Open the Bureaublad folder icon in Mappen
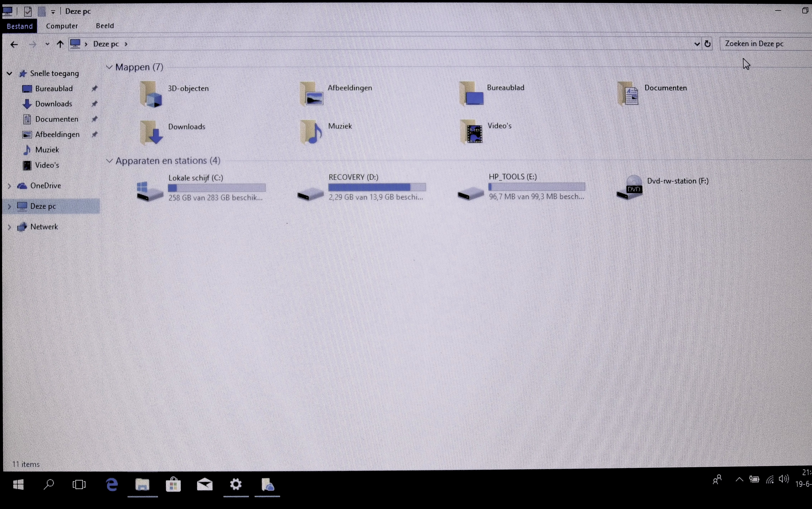 click(472, 94)
